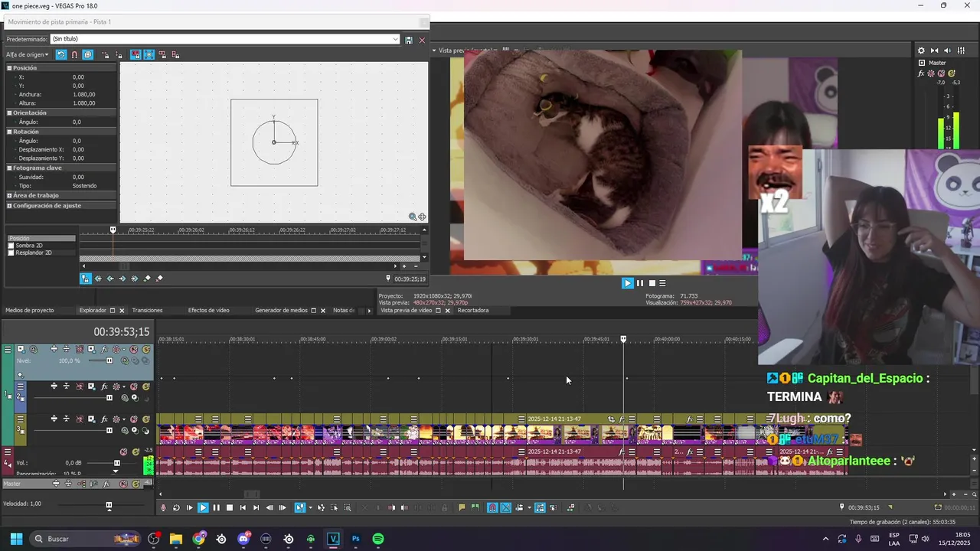This screenshot has height=551, width=980.
Task: Toggle Automatic Crossfades button
Action: point(506,507)
